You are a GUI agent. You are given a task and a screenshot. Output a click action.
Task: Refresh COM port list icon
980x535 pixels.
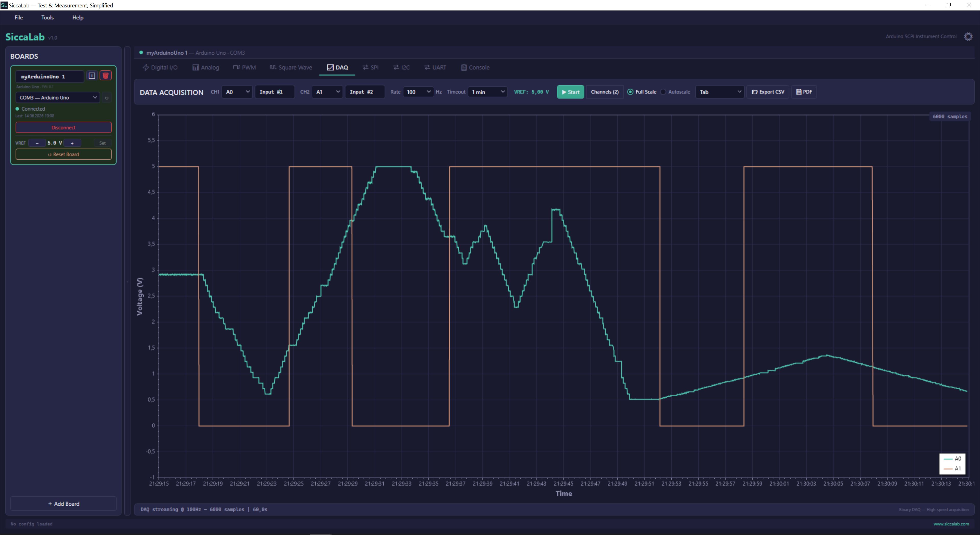(106, 98)
